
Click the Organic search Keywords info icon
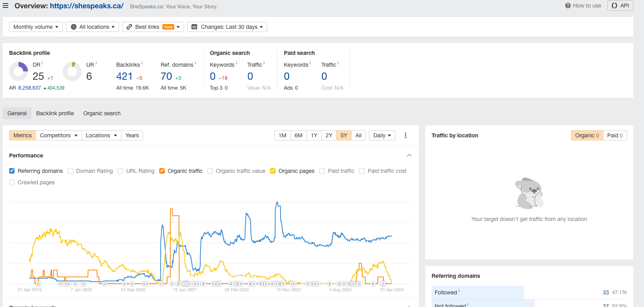click(x=236, y=63)
